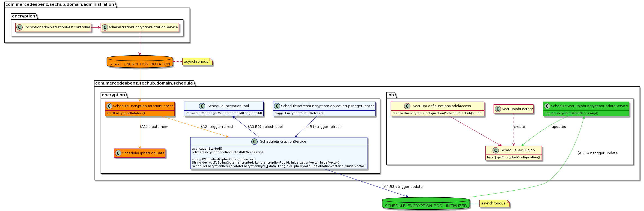Click the ScheduleEncryptionPool class name
This screenshot has width=644, height=211.
[228, 106]
